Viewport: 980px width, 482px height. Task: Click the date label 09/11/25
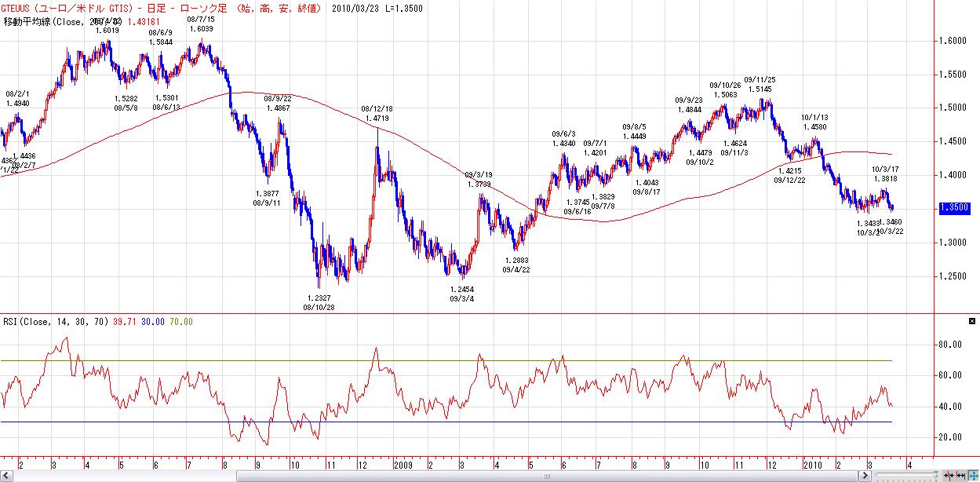760,79
